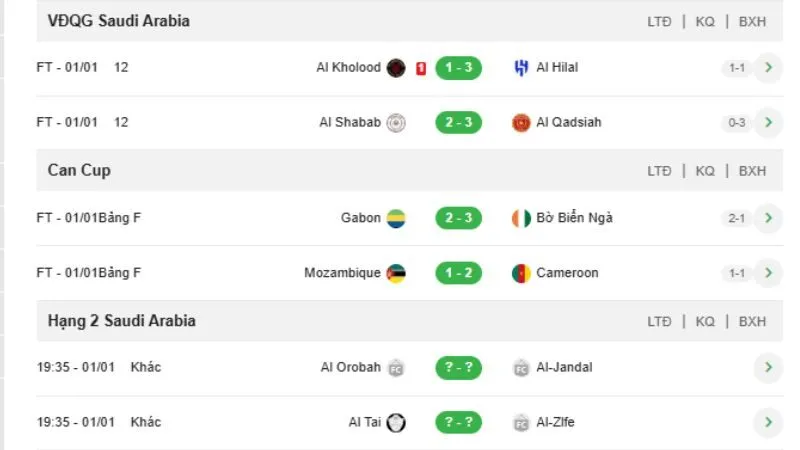800x450 pixels.
Task: Click the Al Kholood team logo
Action: click(396, 68)
